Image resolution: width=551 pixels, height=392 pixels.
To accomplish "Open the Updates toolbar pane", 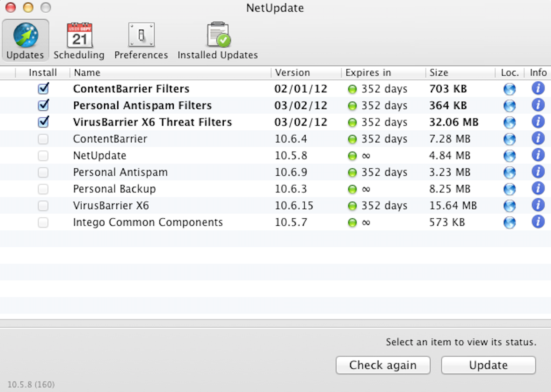I will pyautogui.click(x=25, y=40).
